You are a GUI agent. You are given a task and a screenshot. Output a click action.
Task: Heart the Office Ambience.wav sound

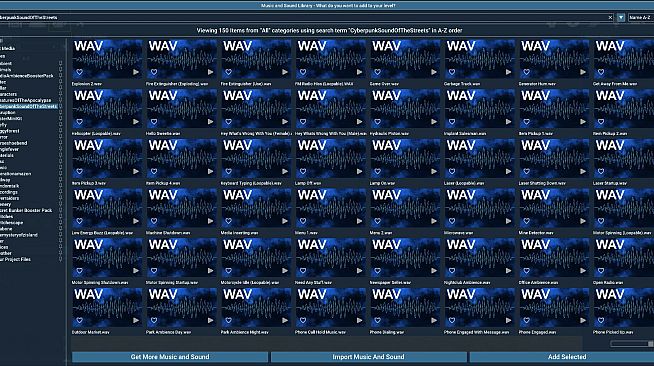pos(526,271)
